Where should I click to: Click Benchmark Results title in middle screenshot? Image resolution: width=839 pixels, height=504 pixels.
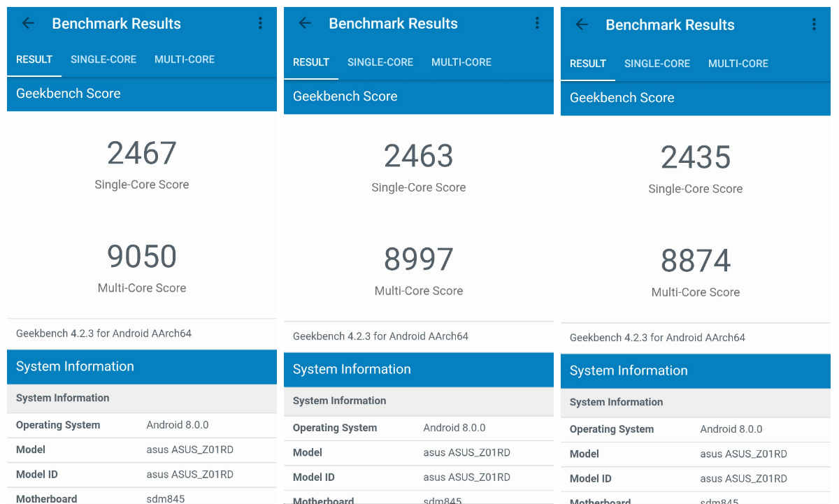coord(394,23)
